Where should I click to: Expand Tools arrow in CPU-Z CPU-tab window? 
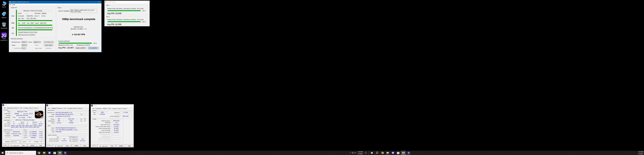(x=27, y=145)
